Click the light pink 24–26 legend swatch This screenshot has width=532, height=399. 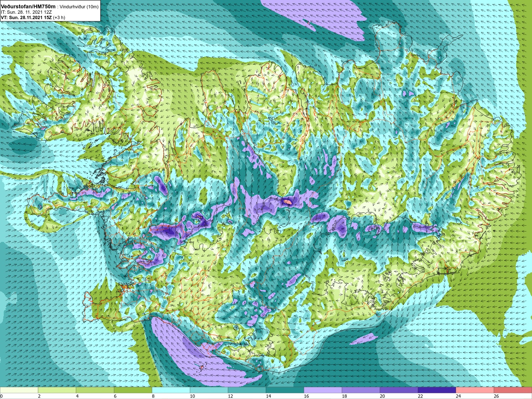(x=475, y=390)
